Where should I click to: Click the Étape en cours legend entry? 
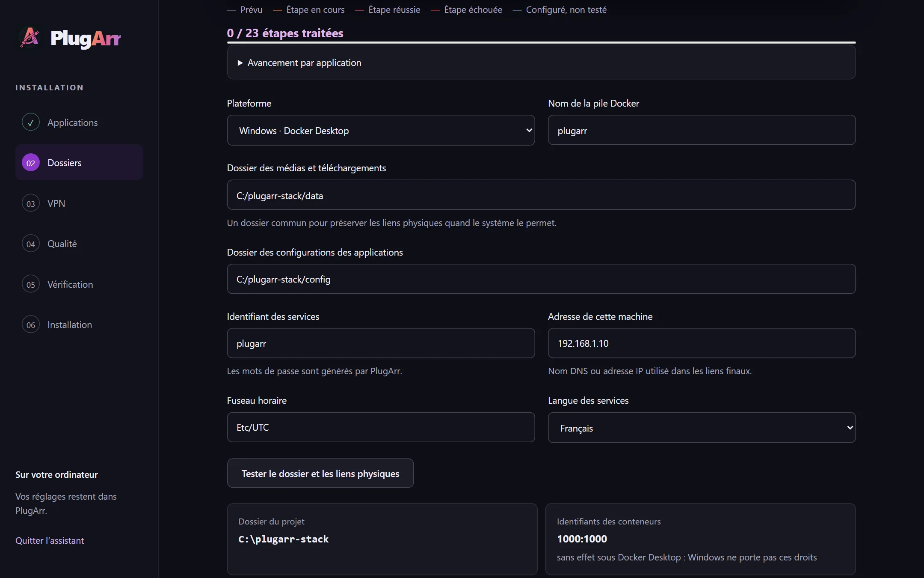pos(308,9)
